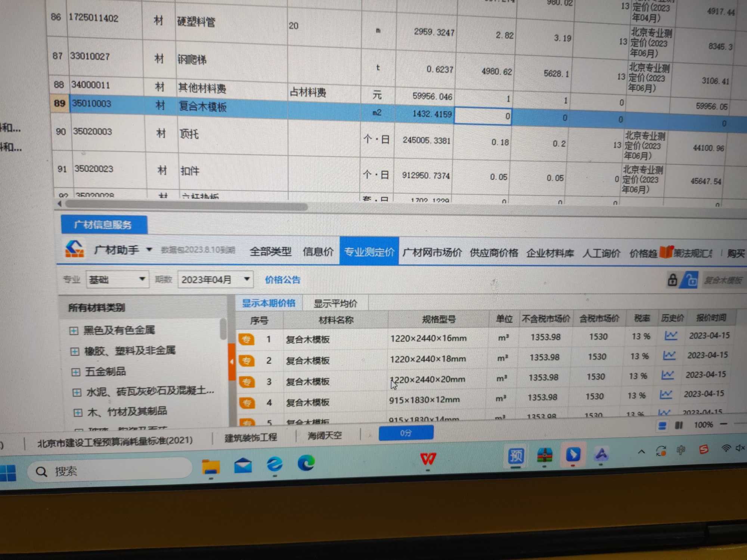Select the 五金制品 tree item
The image size is (747, 560).
click(105, 371)
